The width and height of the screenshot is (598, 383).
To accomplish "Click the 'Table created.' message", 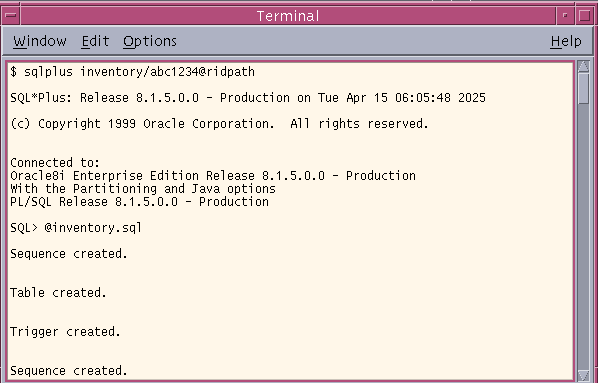I will pyautogui.click(x=58, y=293).
